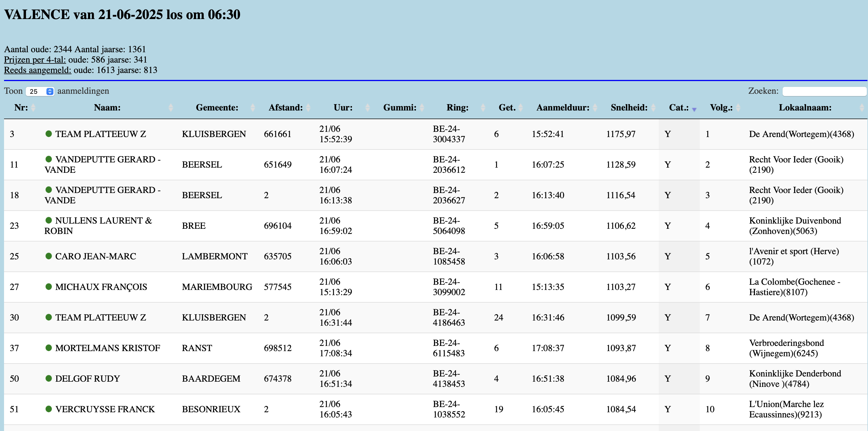
Task: Open the Prijzen per 4-tal link
Action: [35, 60]
